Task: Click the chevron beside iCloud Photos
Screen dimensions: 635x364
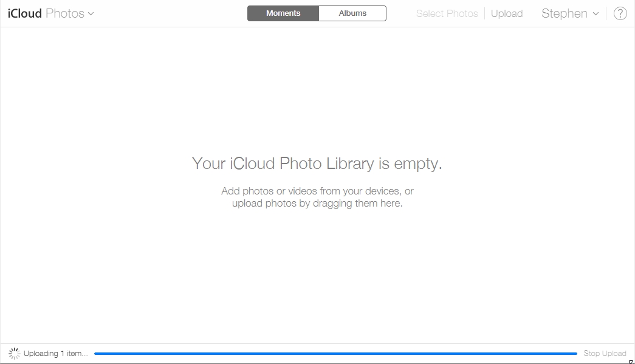Action: [x=91, y=14]
